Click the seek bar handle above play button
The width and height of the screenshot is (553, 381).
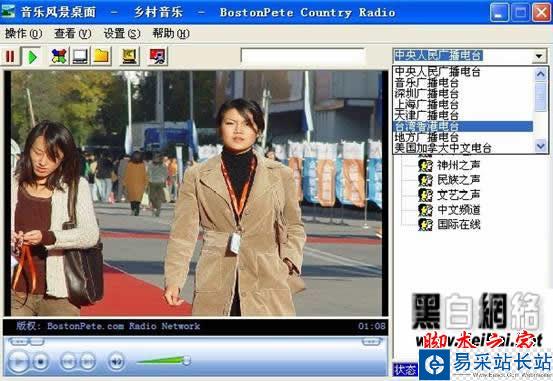(37, 341)
